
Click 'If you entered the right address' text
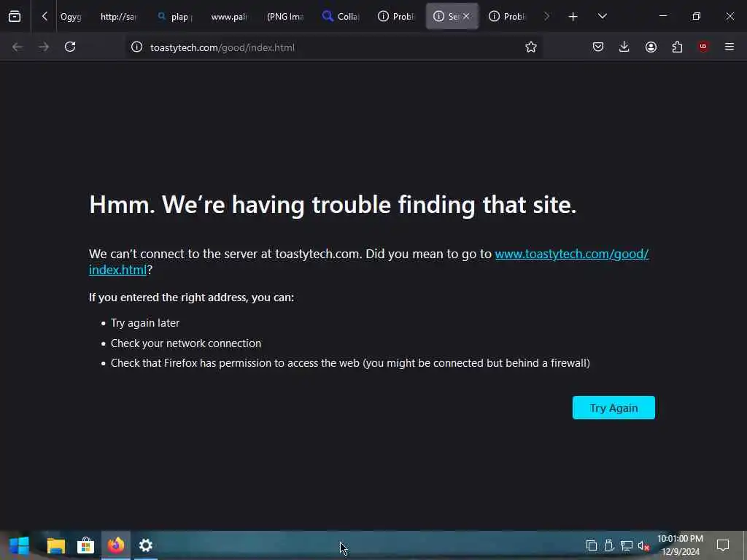(192, 297)
